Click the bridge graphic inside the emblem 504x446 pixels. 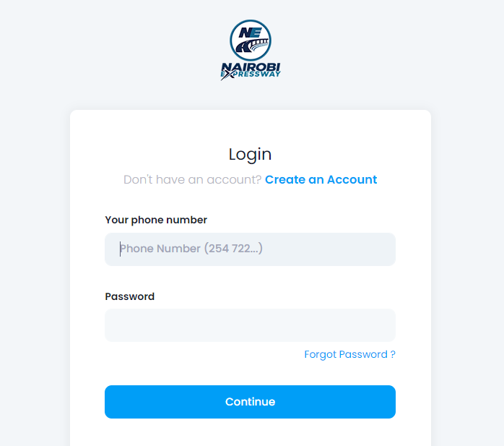pyautogui.click(x=253, y=46)
